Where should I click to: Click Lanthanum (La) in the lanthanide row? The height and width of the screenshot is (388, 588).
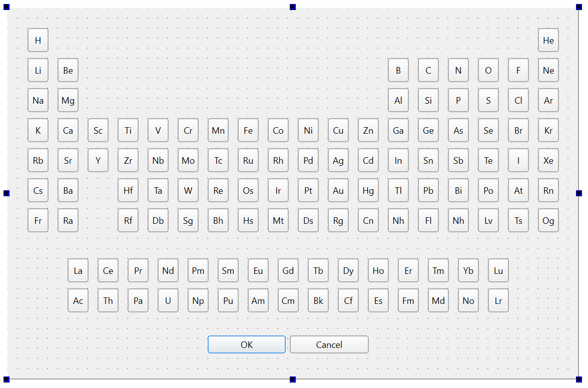point(78,270)
